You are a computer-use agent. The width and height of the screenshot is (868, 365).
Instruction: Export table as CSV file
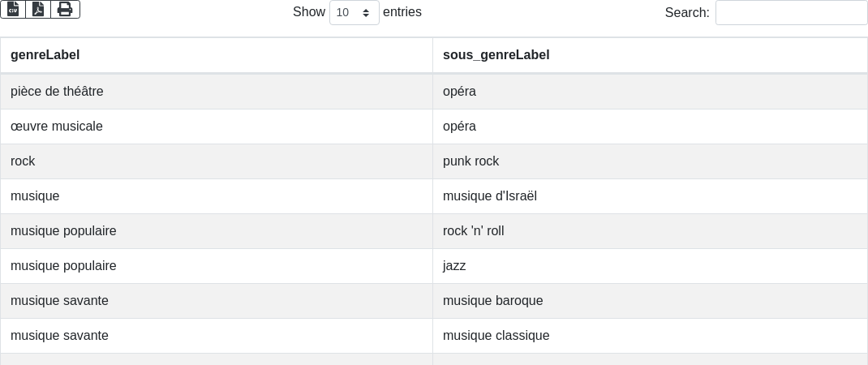(x=13, y=10)
